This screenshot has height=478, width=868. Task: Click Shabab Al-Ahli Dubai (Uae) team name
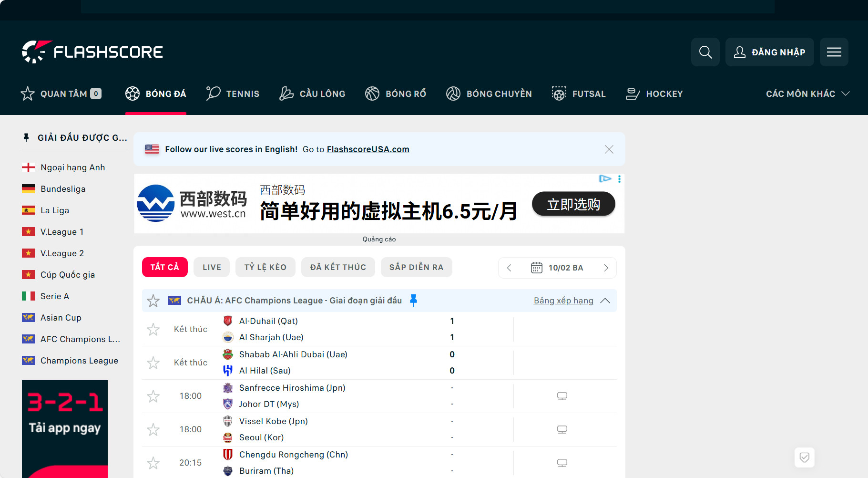293,354
